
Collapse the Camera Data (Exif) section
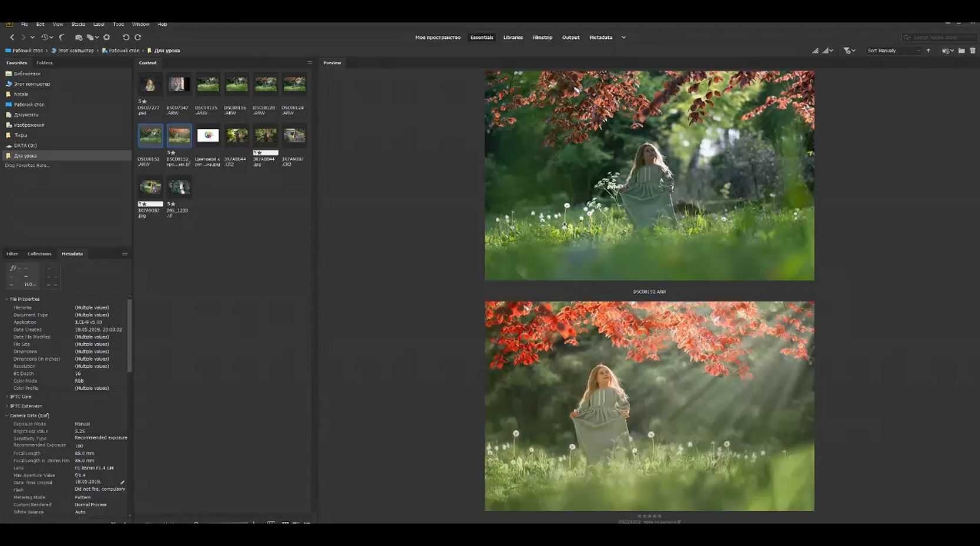coord(7,416)
